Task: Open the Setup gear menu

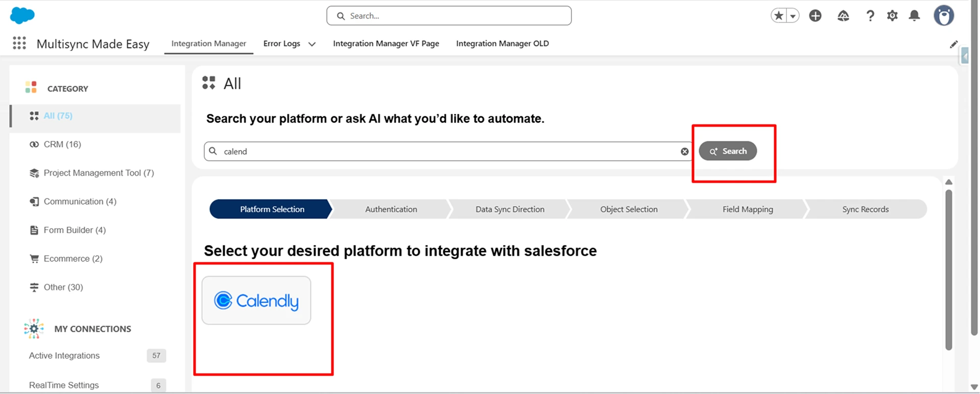Action: (x=892, y=16)
